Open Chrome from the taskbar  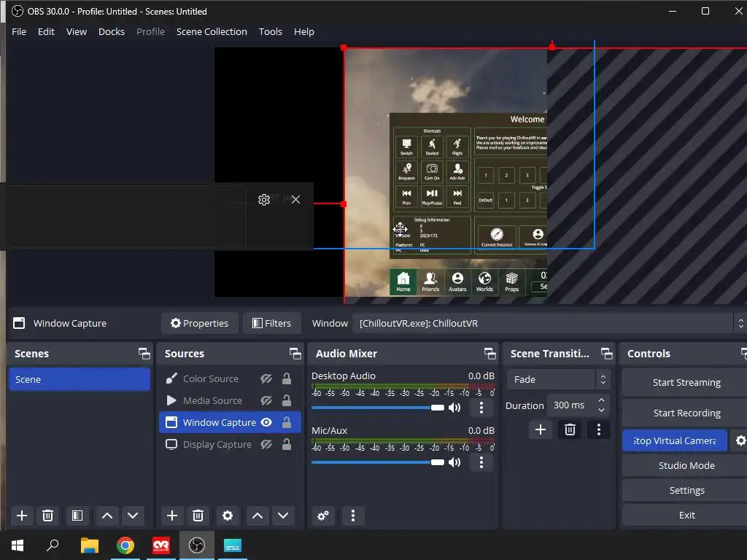[x=125, y=545]
